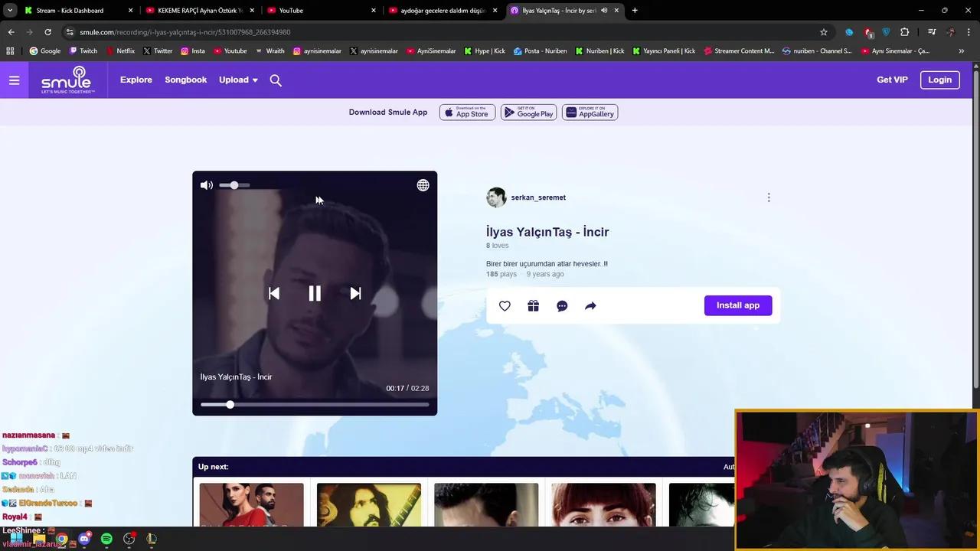Switch to aydoğar gecelere daldım tab
980x551 pixels.
[x=443, y=11]
